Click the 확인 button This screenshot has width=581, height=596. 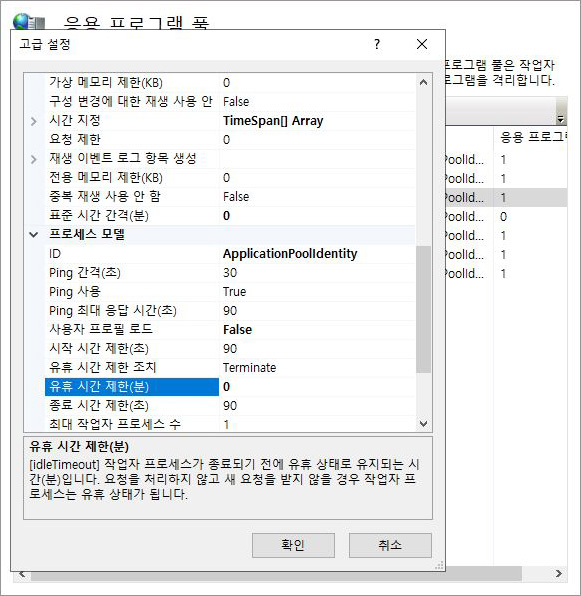tap(293, 545)
